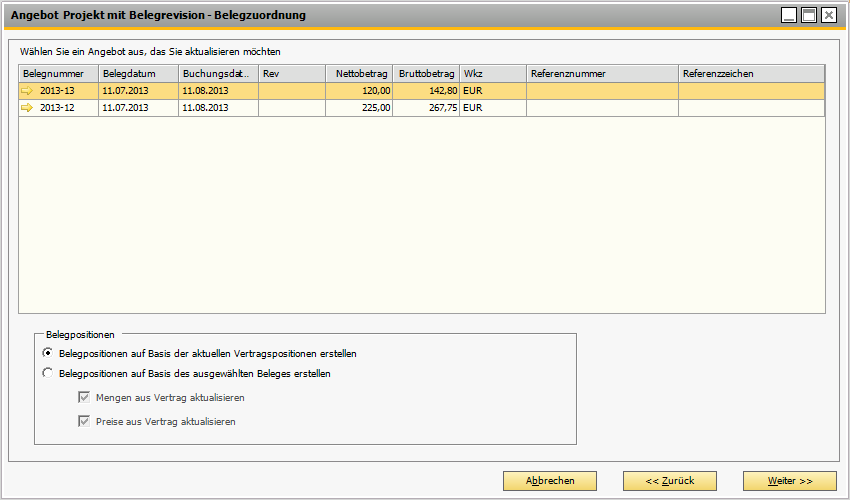This screenshot has width=850, height=500.
Task: Click the Referenznummer column header
Action: click(x=602, y=74)
